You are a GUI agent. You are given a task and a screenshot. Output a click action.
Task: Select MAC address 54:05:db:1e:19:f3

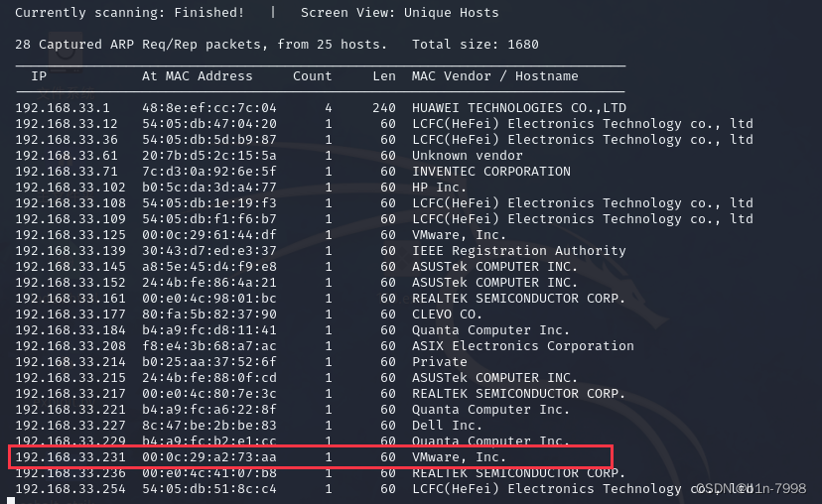pos(209,202)
